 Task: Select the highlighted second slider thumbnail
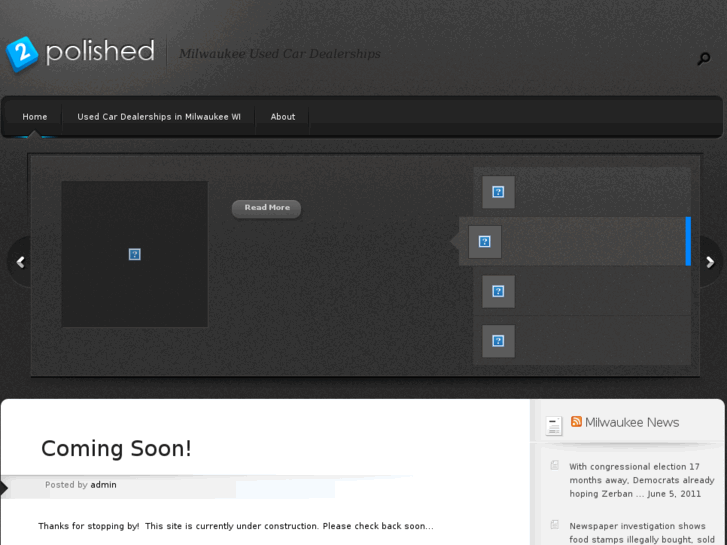click(x=485, y=242)
